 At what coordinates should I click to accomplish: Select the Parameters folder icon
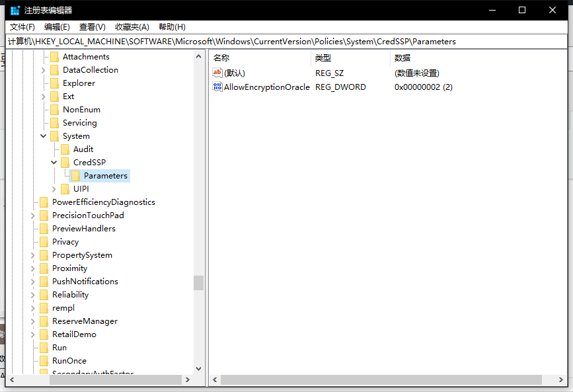coord(76,176)
